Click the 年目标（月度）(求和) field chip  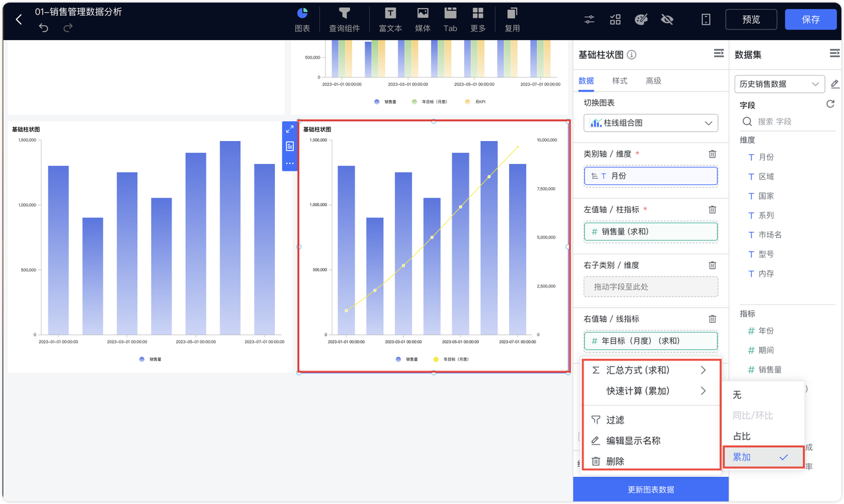click(651, 341)
